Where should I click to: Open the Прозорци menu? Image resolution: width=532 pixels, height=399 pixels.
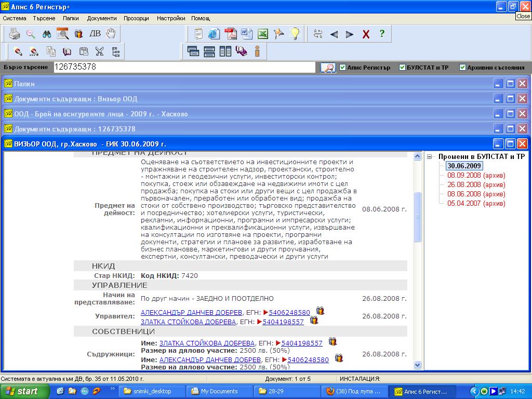(x=136, y=18)
